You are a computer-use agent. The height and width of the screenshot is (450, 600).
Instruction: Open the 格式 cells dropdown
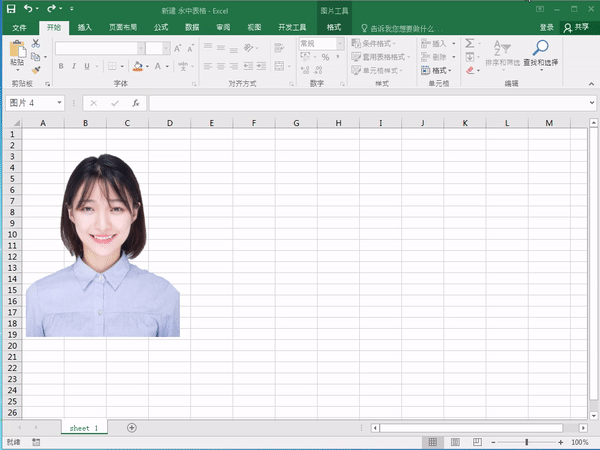440,71
